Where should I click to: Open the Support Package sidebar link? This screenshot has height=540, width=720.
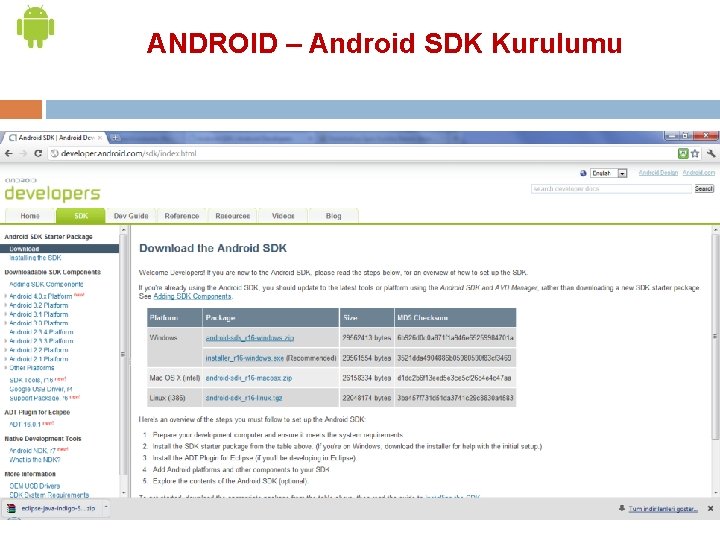39,398
